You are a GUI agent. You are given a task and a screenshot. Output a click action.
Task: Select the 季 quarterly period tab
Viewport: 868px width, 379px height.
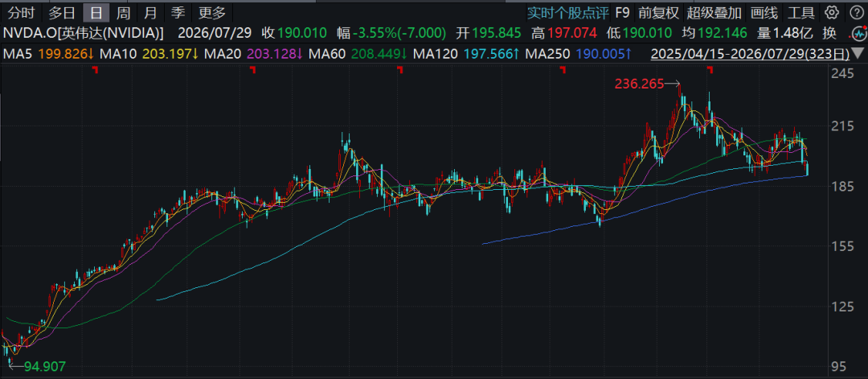(177, 12)
